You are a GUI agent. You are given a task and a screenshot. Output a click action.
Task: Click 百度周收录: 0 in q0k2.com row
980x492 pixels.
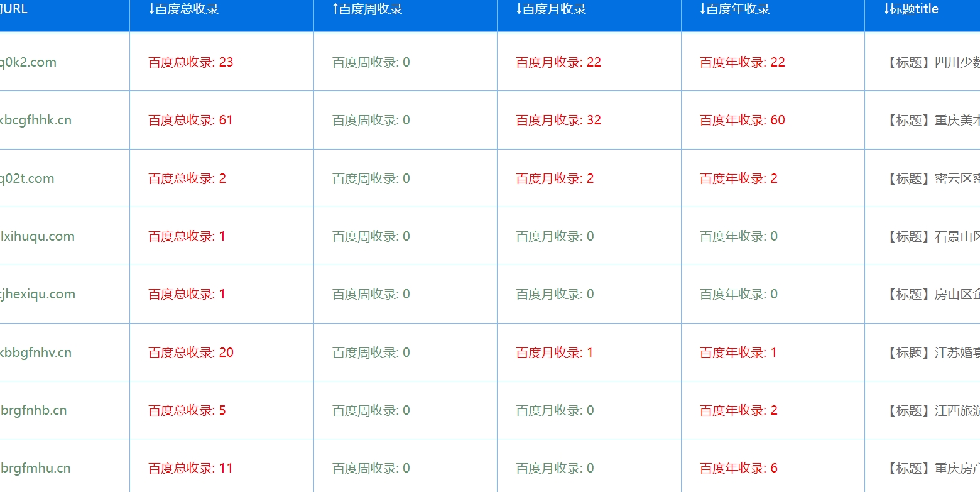(371, 62)
